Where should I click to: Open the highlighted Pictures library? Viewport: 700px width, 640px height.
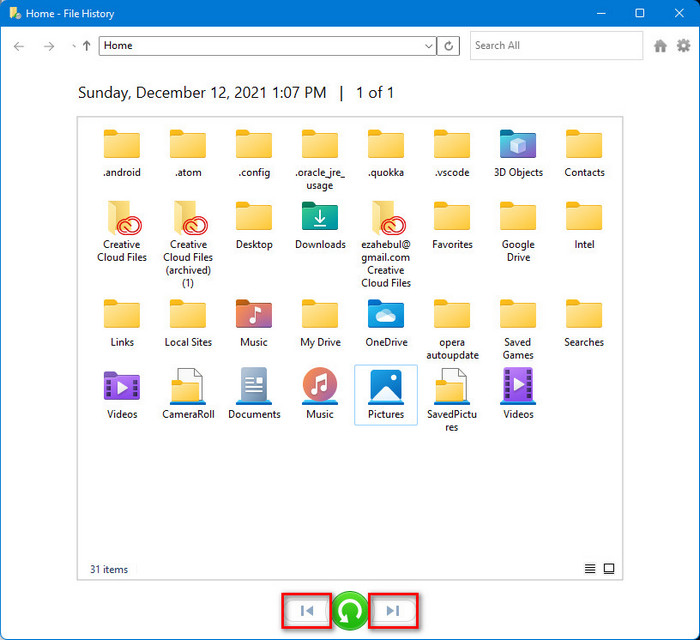coord(386,395)
